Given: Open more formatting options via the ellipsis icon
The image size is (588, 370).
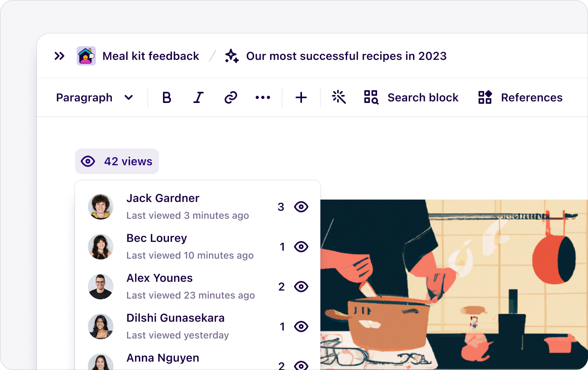Looking at the screenshot, I should pyautogui.click(x=262, y=97).
